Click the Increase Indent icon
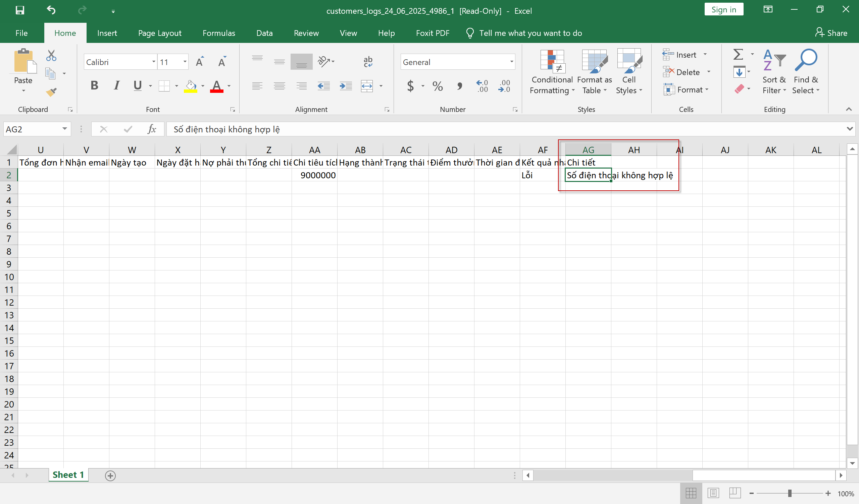This screenshot has height=504, width=859. click(x=346, y=86)
